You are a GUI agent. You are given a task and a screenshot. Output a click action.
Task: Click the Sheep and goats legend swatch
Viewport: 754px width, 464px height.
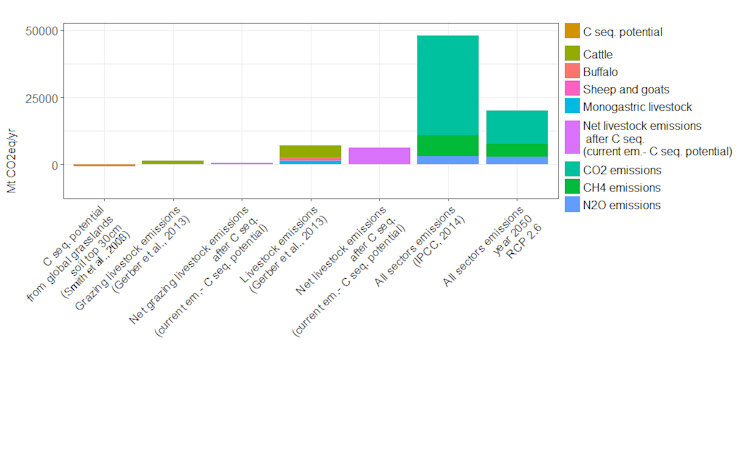[572, 88]
